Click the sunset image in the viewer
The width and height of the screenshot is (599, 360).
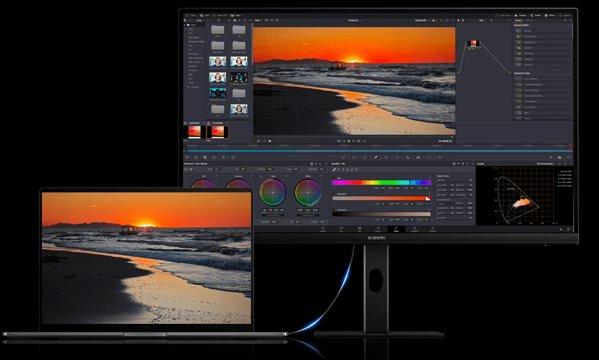[x=354, y=81]
